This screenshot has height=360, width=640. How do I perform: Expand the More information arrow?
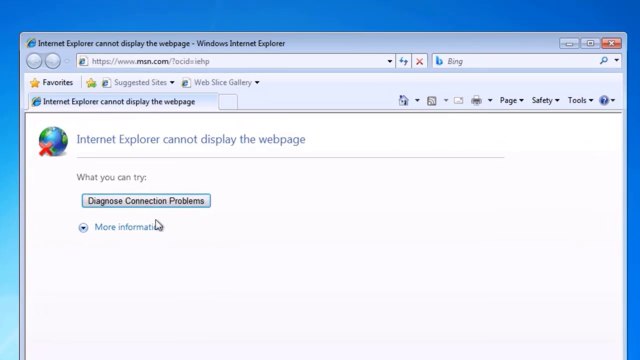pyautogui.click(x=83, y=228)
